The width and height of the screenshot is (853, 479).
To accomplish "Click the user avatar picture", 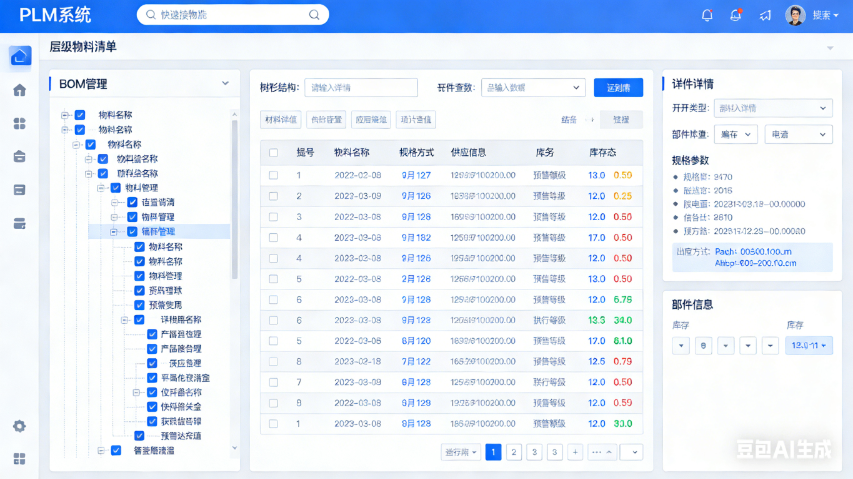I will pyautogui.click(x=795, y=15).
